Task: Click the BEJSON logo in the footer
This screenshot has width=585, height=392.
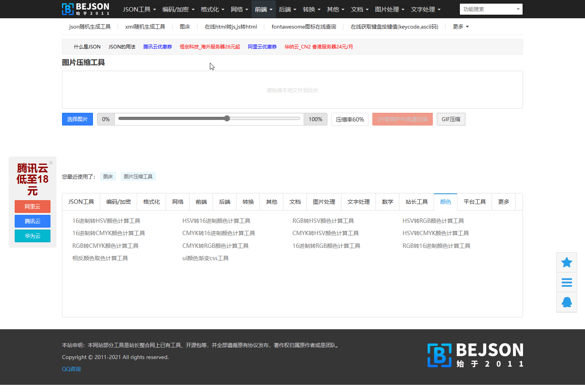Action: point(475,355)
